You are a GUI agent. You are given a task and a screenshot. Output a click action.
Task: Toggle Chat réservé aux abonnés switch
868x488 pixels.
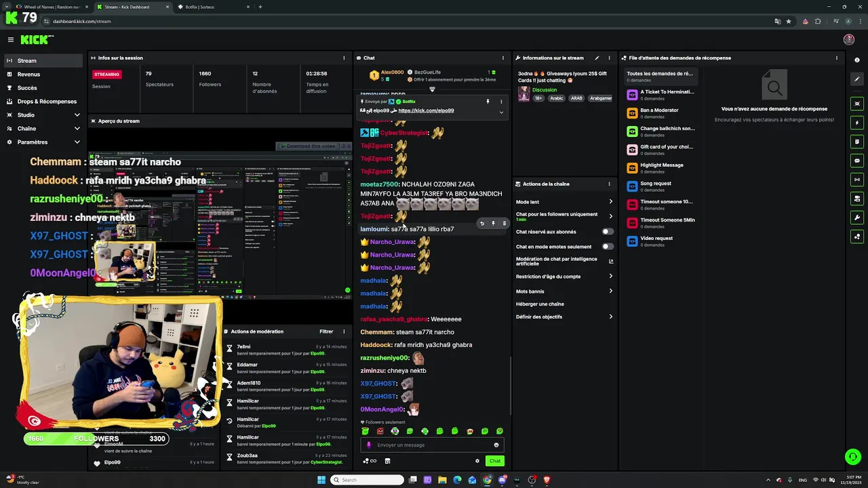click(608, 232)
